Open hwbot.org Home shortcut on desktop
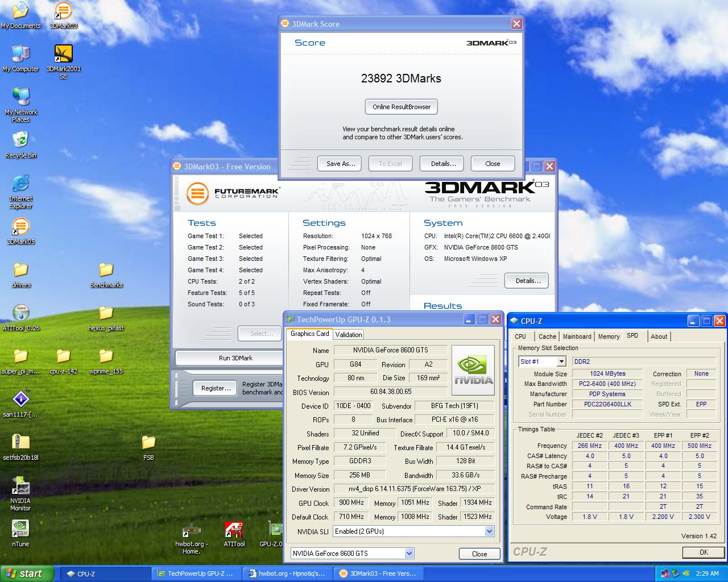The height and width of the screenshot is (582, 728). 191,537
